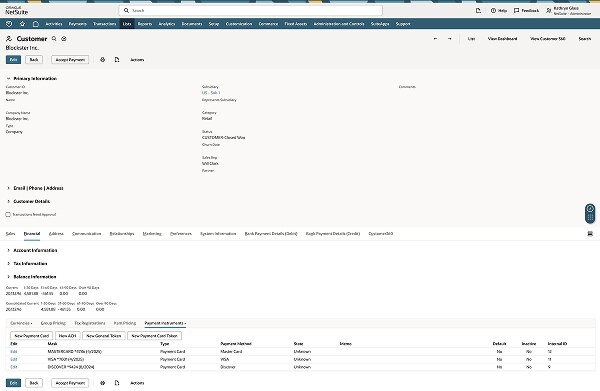The width and height of the screenshot is (600, 391).
Task: Expand the Account Information section
Action: (x=8, y=250)
